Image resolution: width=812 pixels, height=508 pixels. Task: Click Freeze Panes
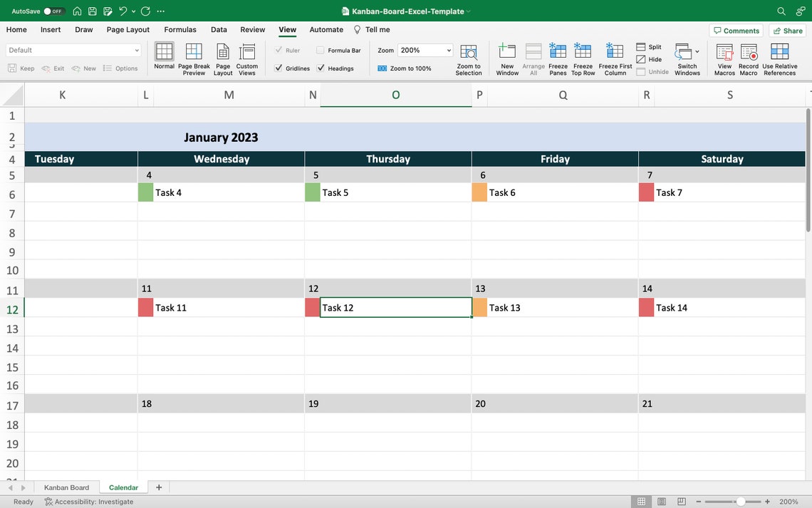click(x=558, y=59)
